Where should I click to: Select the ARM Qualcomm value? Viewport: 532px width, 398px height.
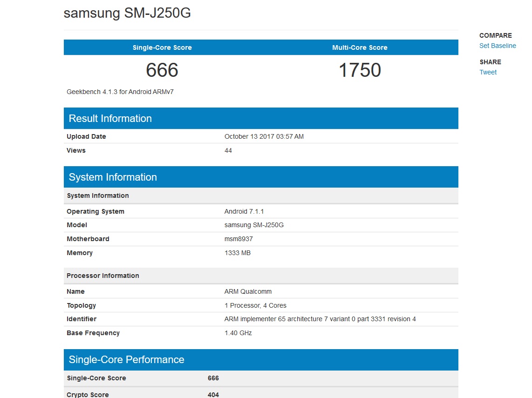tap(248, 291)
